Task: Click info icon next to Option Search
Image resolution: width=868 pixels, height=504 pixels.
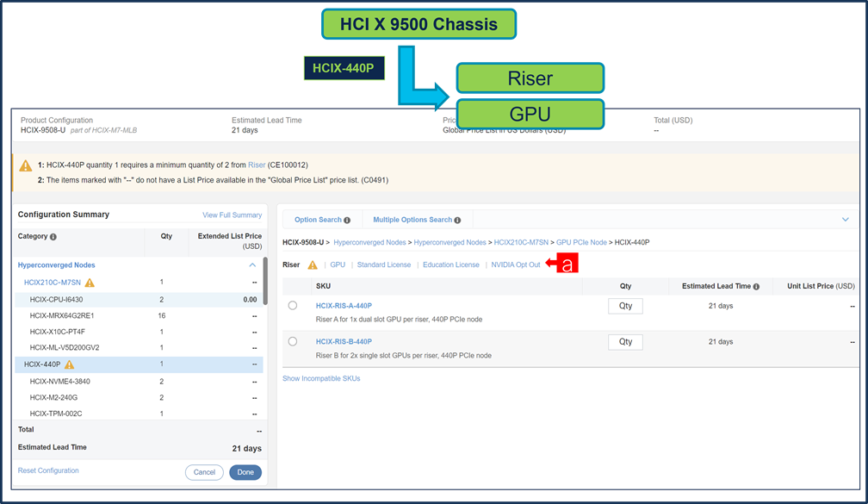Action: pyautogui.click(x=347, y=221)
